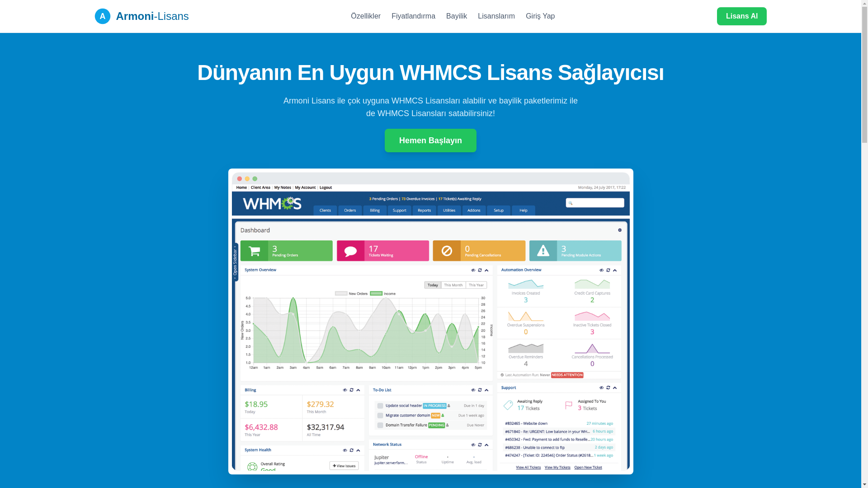Check the Update social header task
The height and width of the screenshot is (488, 868).
pos(380,406)
